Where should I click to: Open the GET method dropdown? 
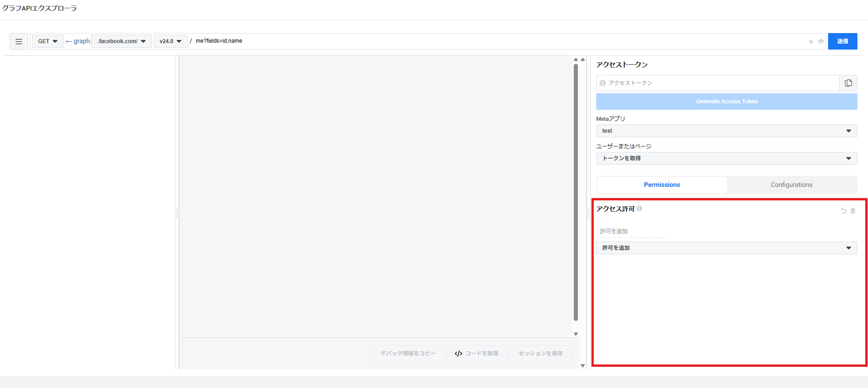pos(48,41)
